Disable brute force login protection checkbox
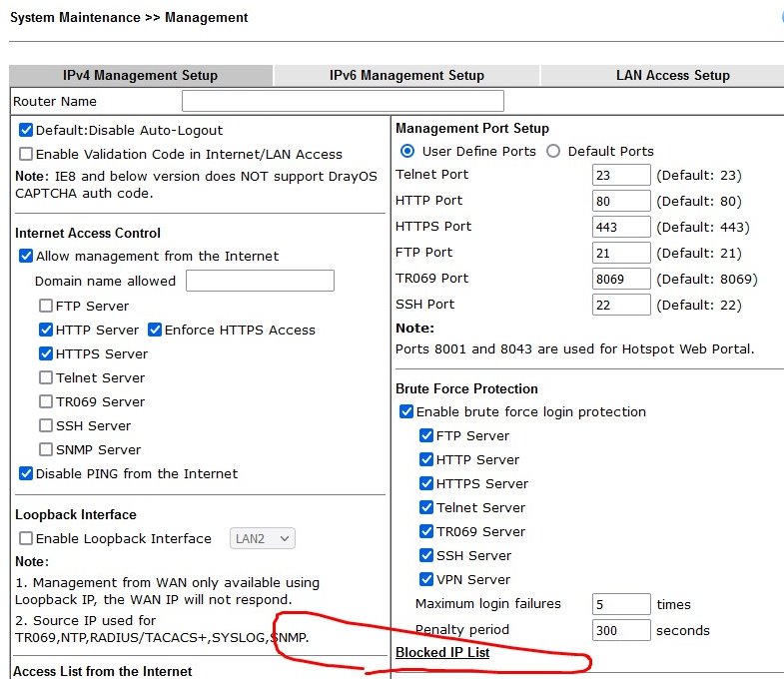 406,412
